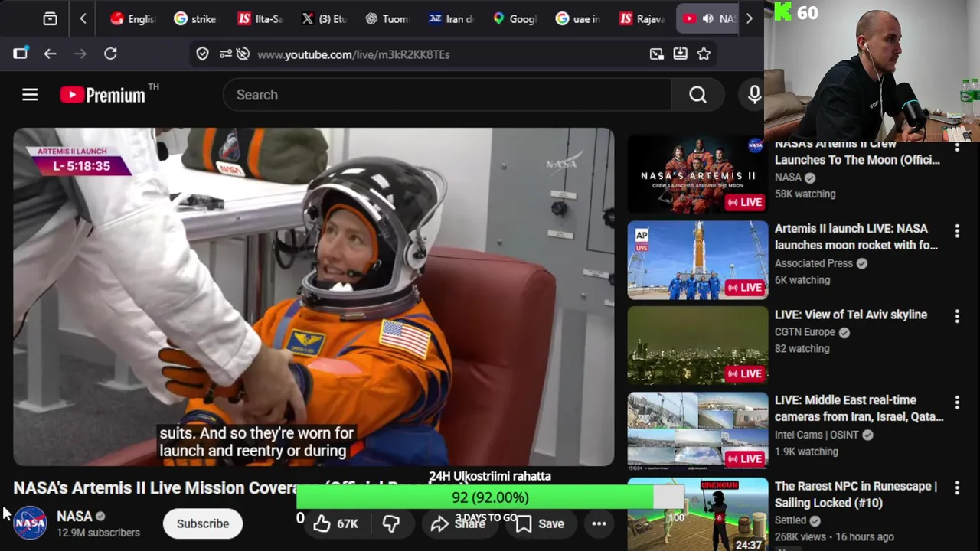Click the speaker icon on YouTube tab
This screenshot has height=551, width=980.
coord(708,18)
